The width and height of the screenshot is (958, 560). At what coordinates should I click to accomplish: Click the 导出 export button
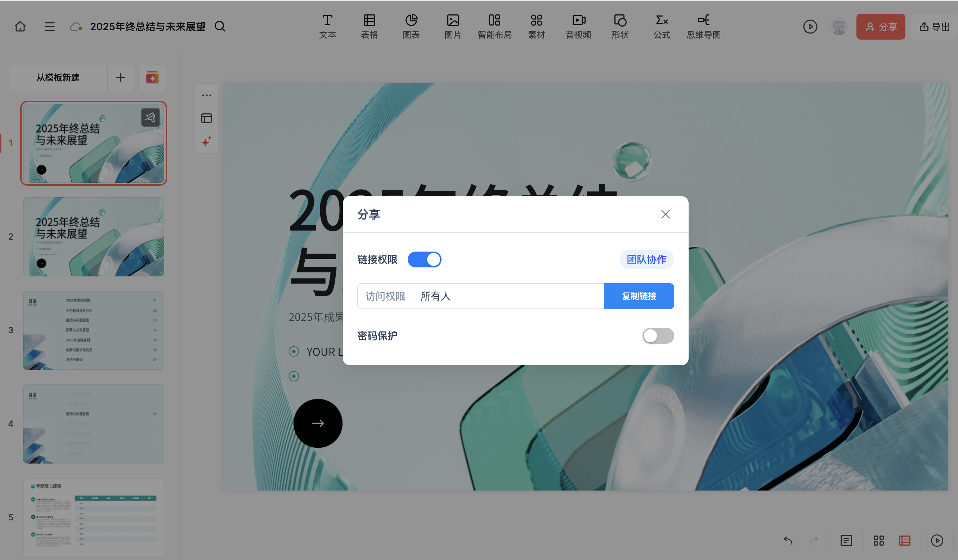(x=935, y=27)
